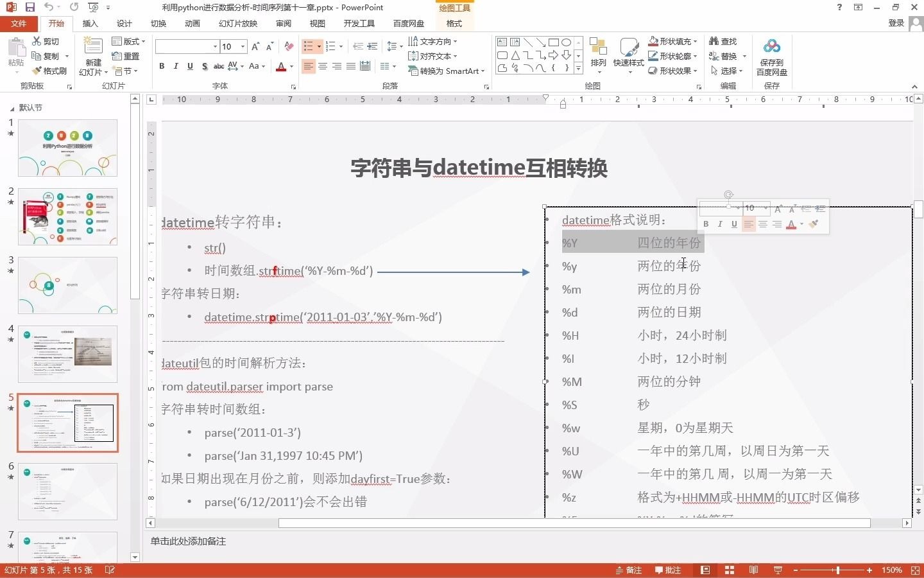Increase font size in the ribbon

pyautogui.click(x=256, y=47)
